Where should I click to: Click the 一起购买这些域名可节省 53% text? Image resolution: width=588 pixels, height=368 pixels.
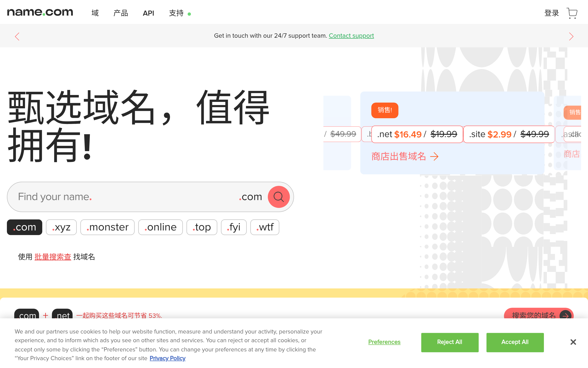click(x=119, y=315)
